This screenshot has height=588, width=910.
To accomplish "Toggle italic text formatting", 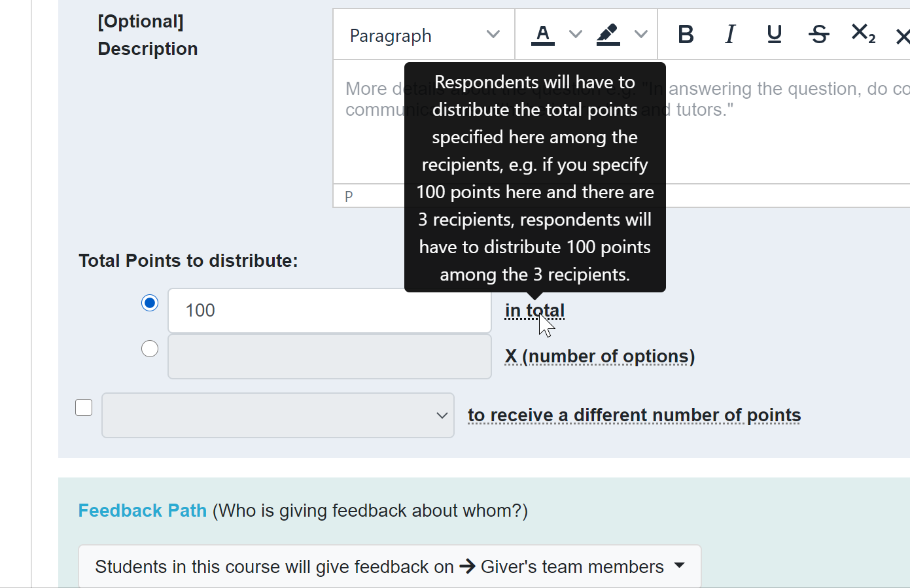I will tap(730, 34).
